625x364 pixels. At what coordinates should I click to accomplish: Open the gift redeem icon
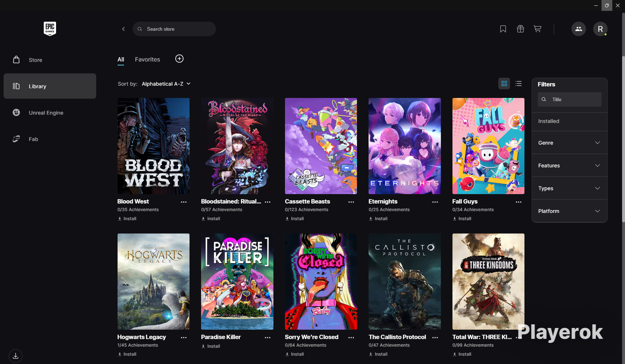[520, 29]
